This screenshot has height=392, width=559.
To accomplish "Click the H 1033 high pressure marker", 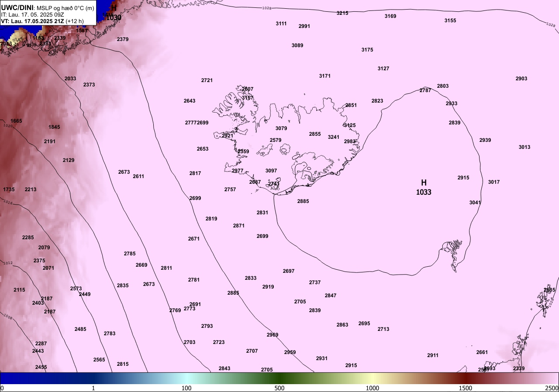I will click(x=424, y=187).
